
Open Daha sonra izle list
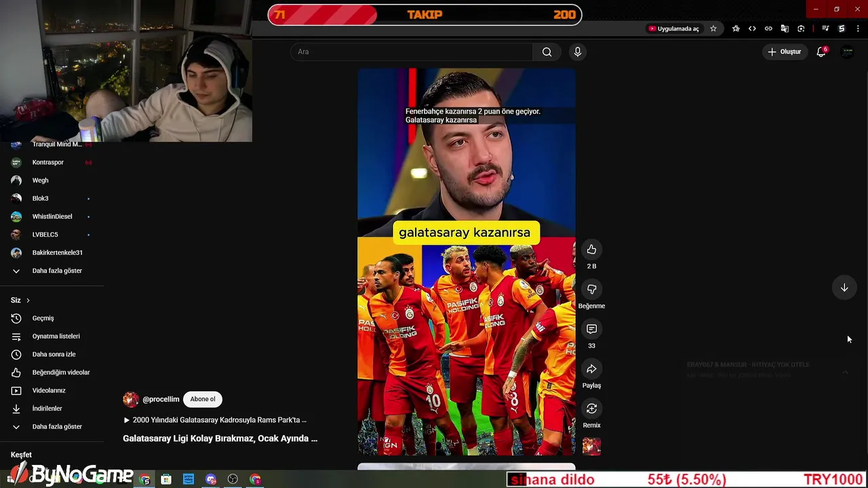(x=52, y=354)
